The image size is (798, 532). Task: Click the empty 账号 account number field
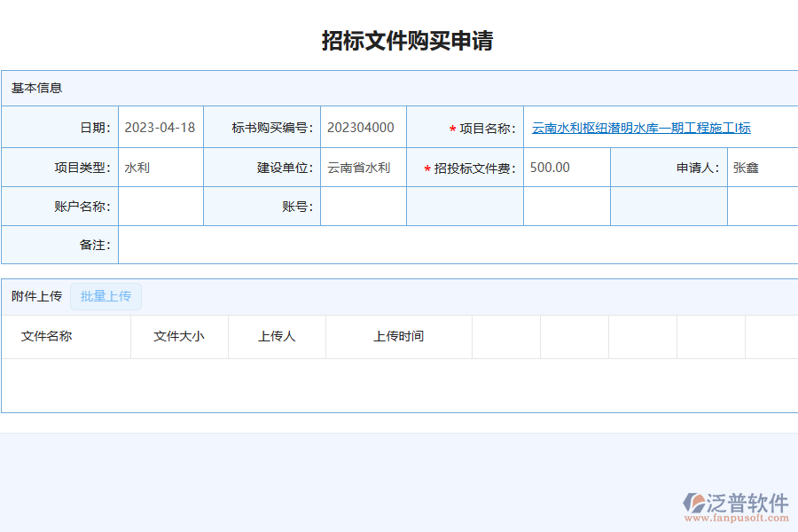tap(364, 206)
